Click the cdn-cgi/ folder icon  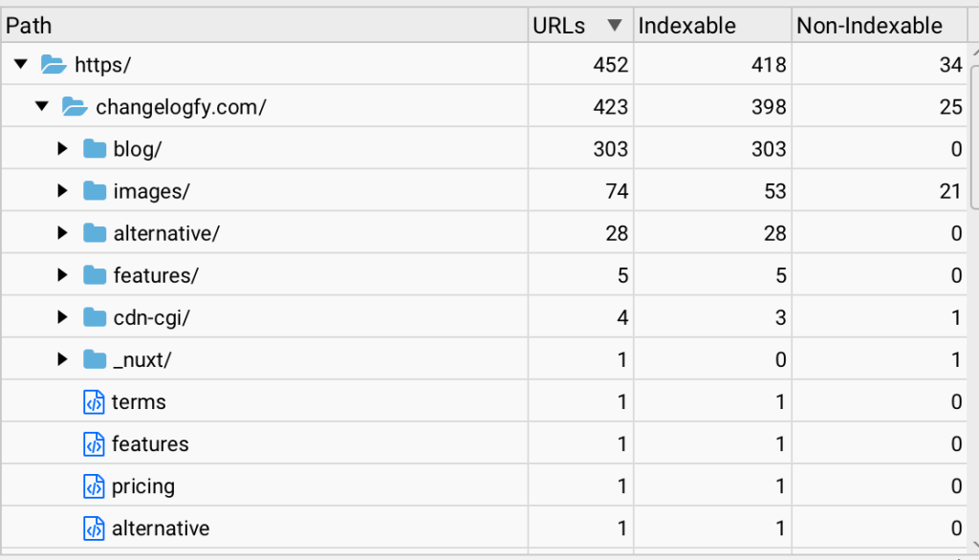click(x=95, y=317)
